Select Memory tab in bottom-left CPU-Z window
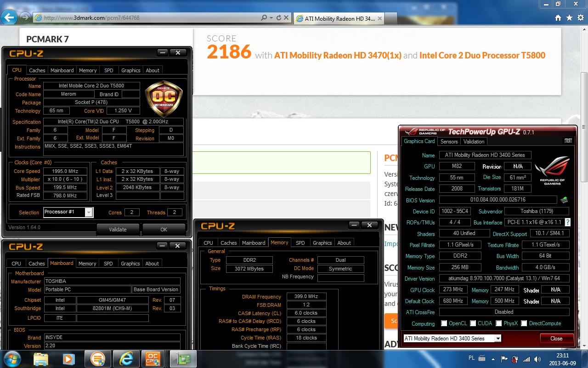This screenshot has height=368, width=588. click(x=87, y=264)
